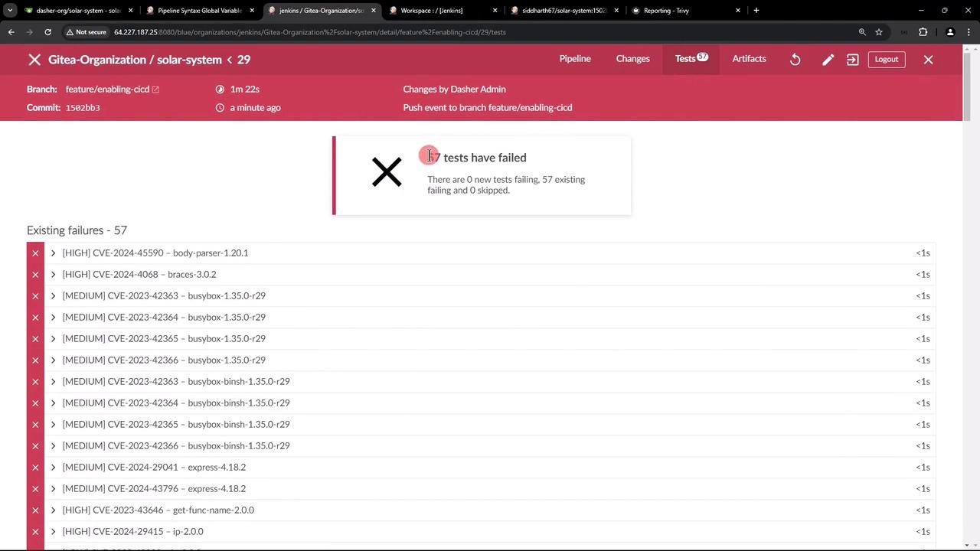Image resolution: width=980 pixels, height=551 pixels.
Task: Open a new browser tab with plus
Action: (x=756, y=11)
